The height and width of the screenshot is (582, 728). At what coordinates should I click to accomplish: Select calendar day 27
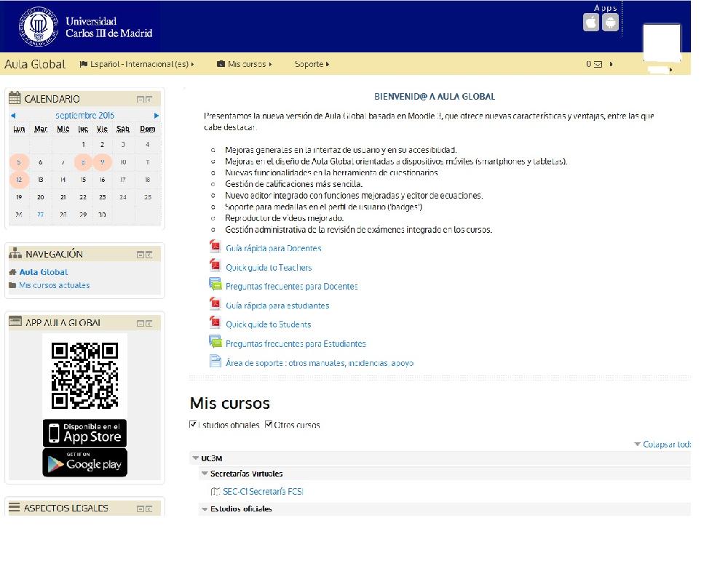point(40,215)
